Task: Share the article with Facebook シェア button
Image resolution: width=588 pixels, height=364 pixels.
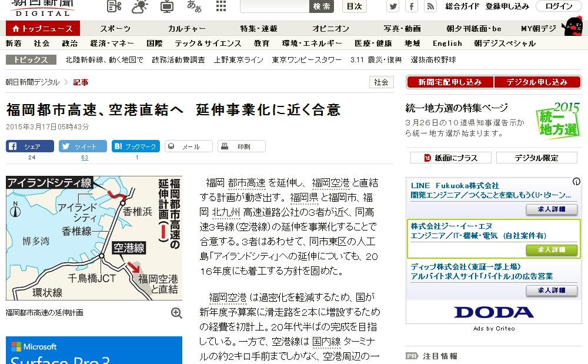Action: pyautogui.click(x=30, y=146)
